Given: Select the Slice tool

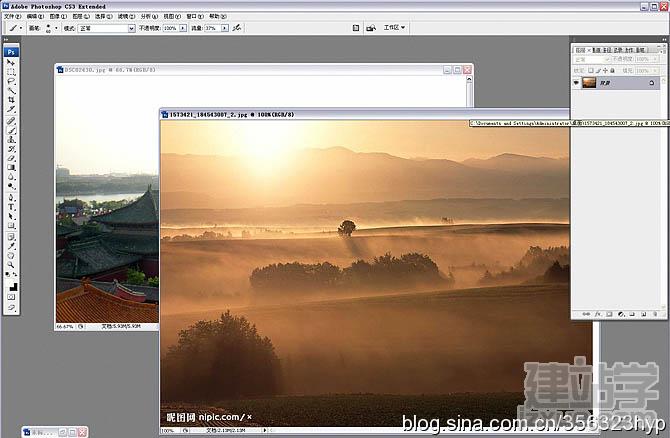Looking at the screenshot, I should (11, 109).
